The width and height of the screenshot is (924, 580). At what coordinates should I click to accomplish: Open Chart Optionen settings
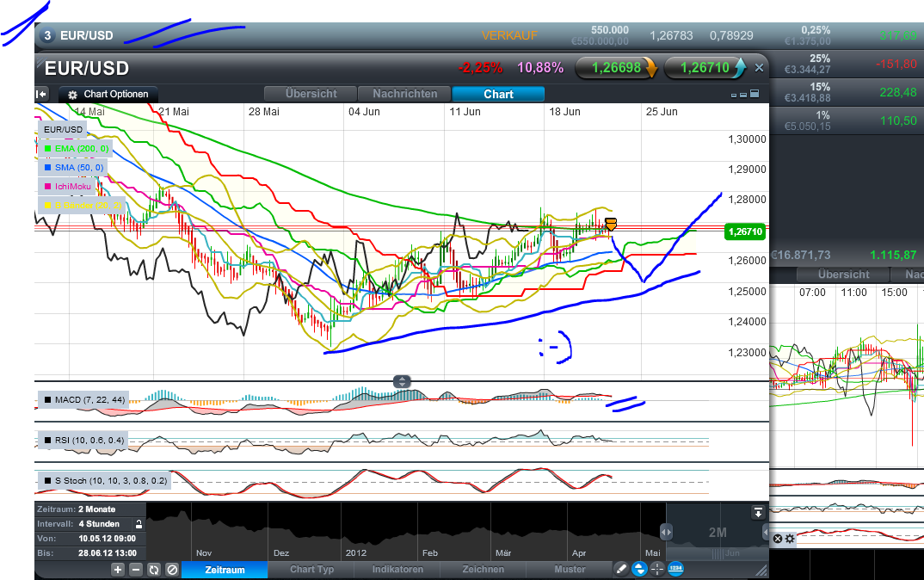[x=108, y=95]
